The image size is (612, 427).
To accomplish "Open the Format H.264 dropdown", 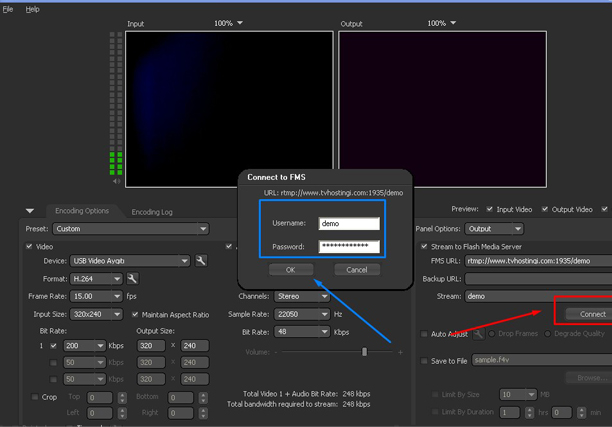I will (96, 279).
